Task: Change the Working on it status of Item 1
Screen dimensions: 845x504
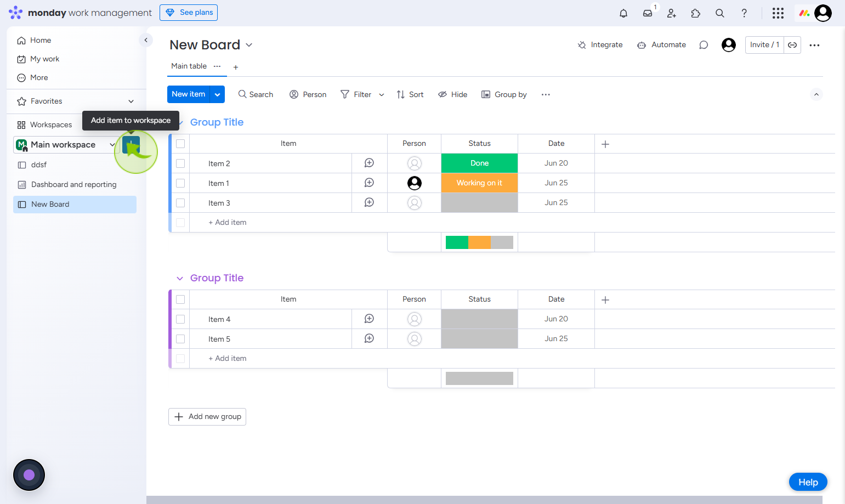Action: 479,183
